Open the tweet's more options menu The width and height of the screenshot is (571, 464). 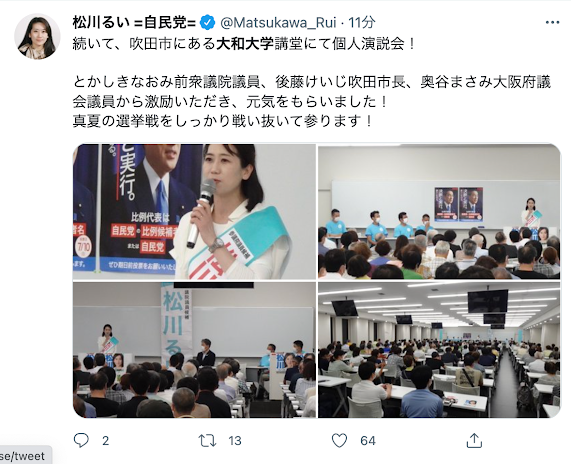pyautogui.click(x=552, y=23)
